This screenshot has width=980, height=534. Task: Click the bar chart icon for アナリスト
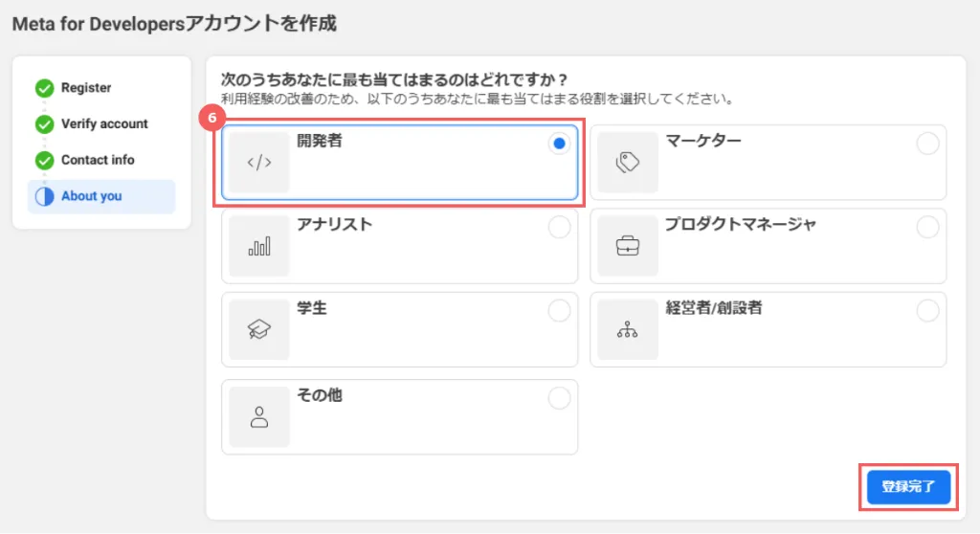258,246
